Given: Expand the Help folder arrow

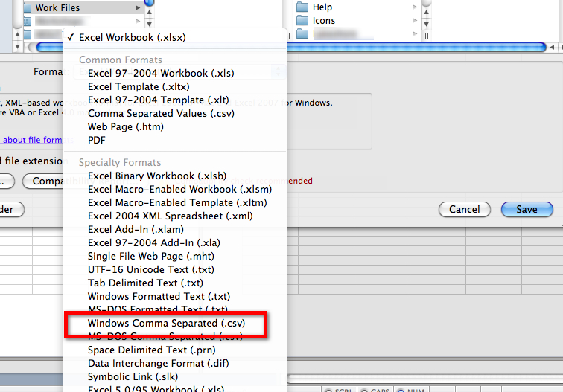Looking at the screenshot, I should 415,7.
